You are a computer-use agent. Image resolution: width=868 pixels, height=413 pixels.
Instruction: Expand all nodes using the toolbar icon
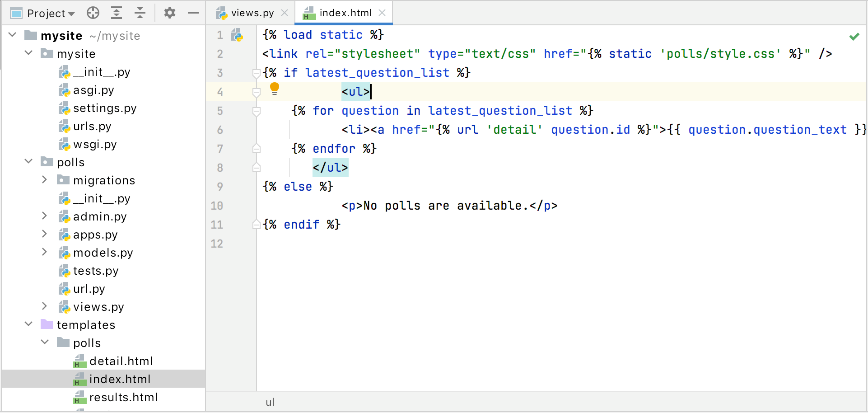(x=116, y=13)
